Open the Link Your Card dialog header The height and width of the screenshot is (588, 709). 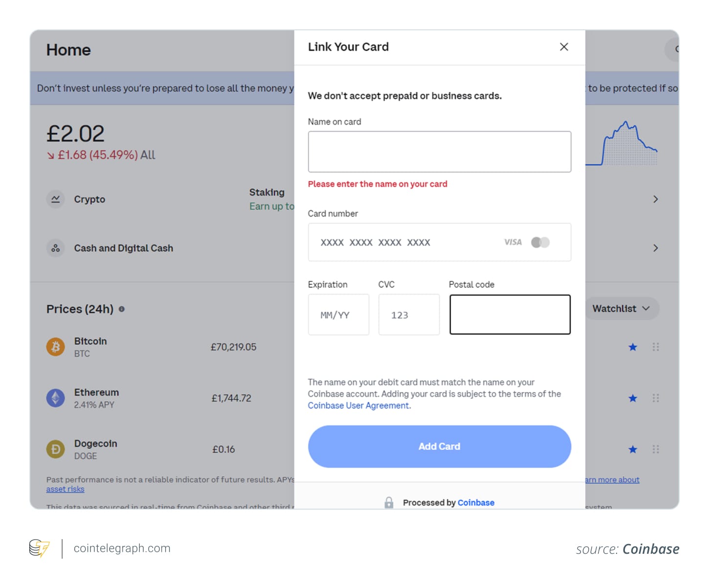point(348,46)
